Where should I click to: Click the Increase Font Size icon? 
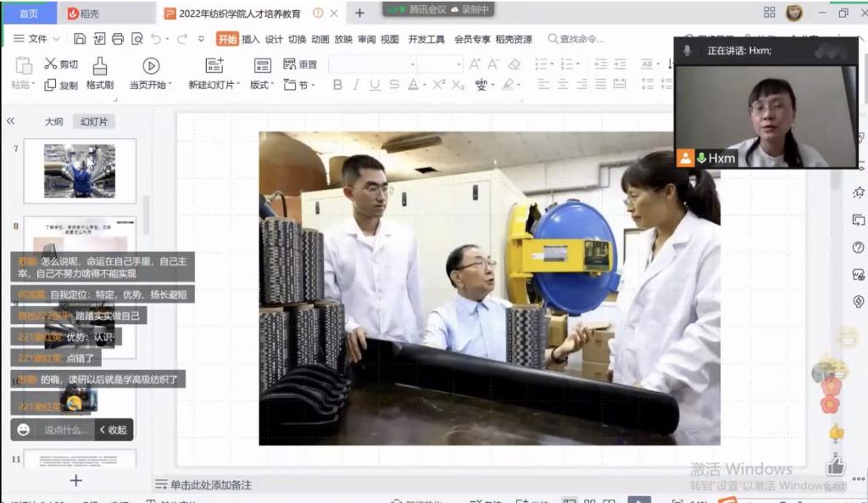pyautogui.click(x=475, y=64)
